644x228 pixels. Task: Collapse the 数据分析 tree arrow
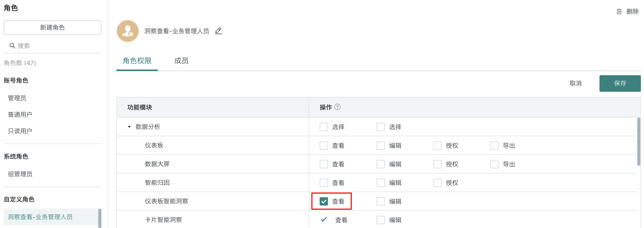coord(129,127)
